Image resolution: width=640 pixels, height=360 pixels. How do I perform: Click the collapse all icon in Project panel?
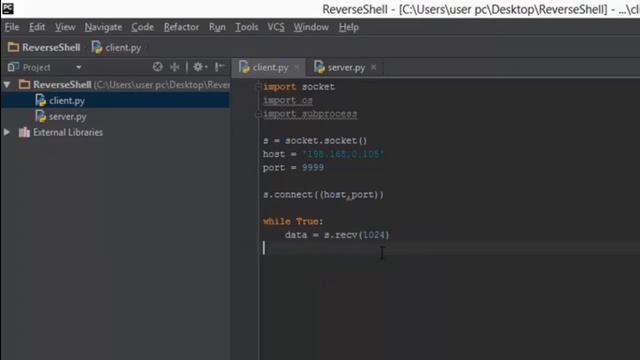tap(175, 67)
